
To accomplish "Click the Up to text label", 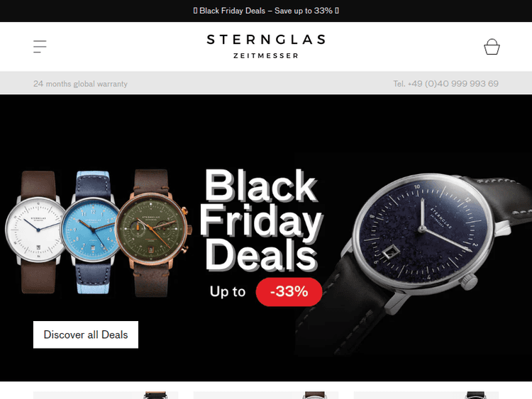I will pyautogui.click(x=227, y=291).
